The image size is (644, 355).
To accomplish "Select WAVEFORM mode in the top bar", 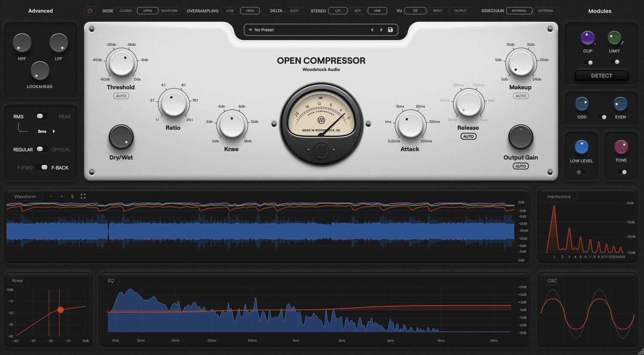I will 169,11.
